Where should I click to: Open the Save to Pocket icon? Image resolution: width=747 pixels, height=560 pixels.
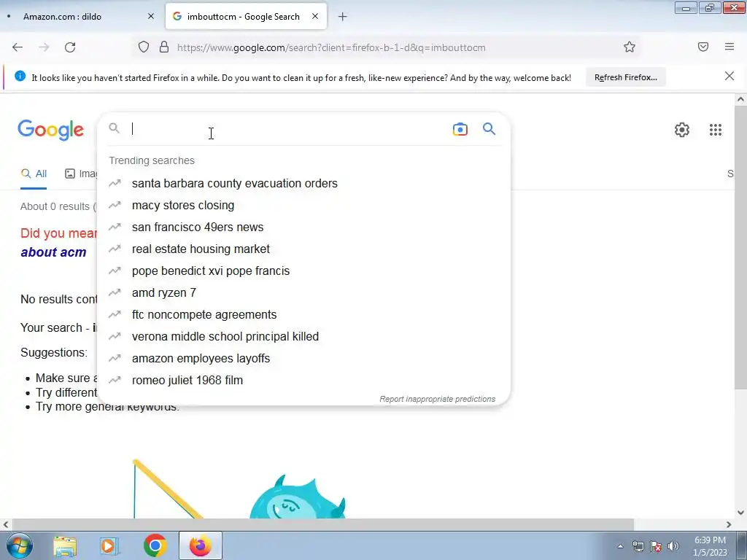pyautogui.click(x=703, y=47)
